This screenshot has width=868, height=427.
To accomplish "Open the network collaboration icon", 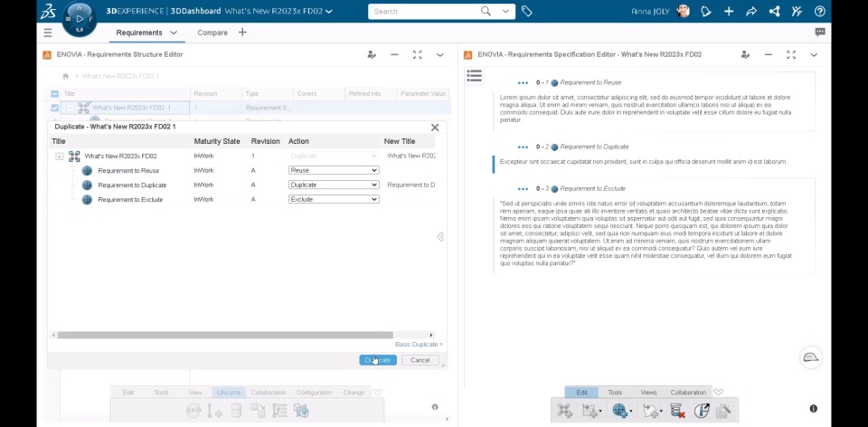I will [x=775, y=11].
